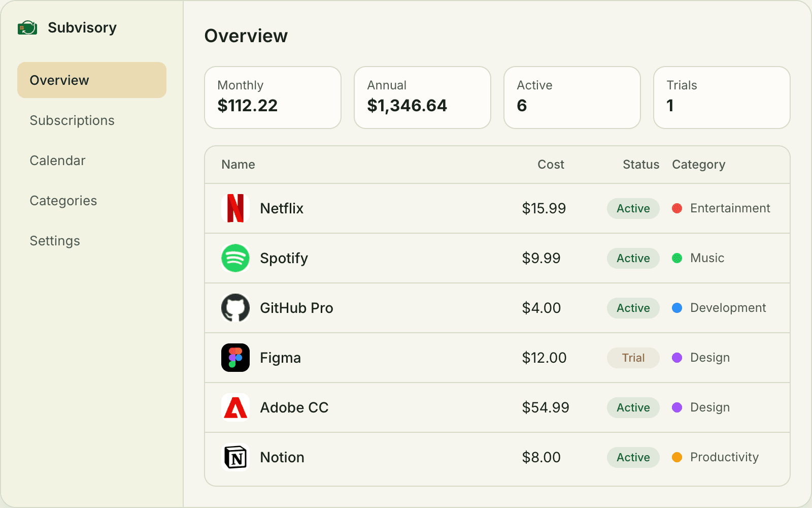812x508 pixels.
Task: Select the Notion icon
Action: point(235,457)
